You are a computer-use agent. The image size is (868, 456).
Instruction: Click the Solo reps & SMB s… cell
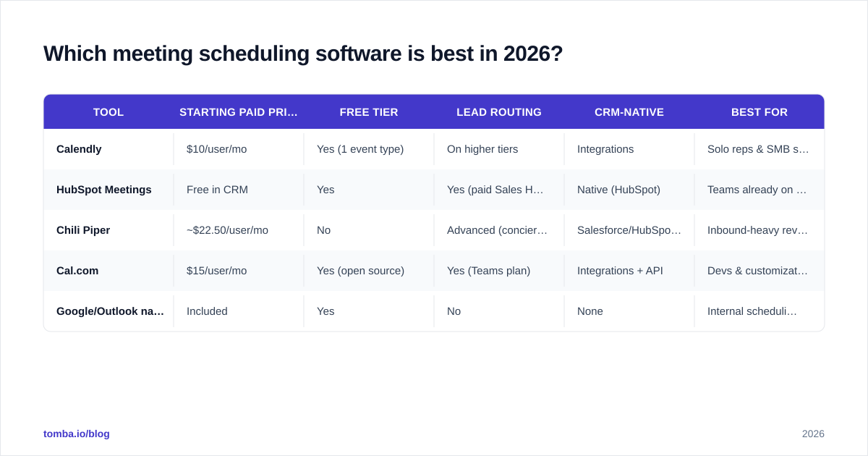758,149
